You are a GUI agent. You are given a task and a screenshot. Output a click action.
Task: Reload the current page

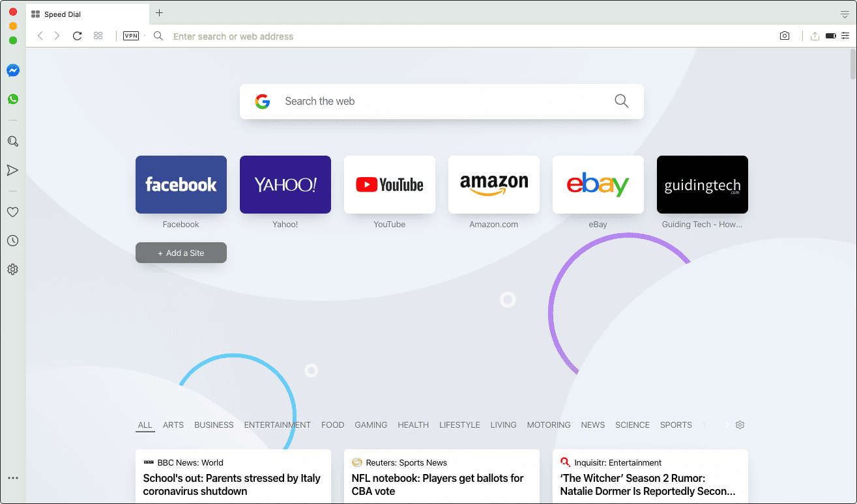(x=77, y=36)
